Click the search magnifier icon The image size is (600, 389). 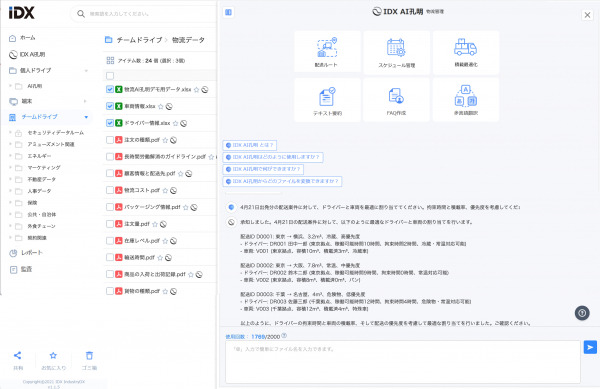81,14
